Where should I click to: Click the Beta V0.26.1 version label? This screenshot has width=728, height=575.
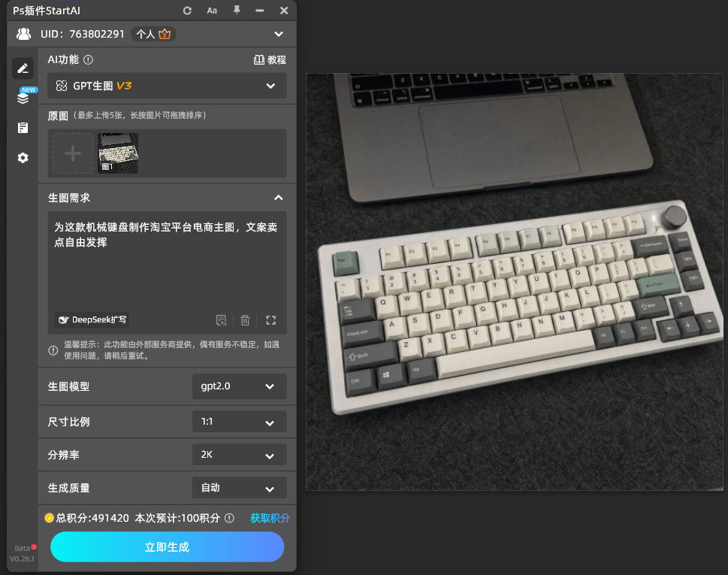(x=23, y=554)
